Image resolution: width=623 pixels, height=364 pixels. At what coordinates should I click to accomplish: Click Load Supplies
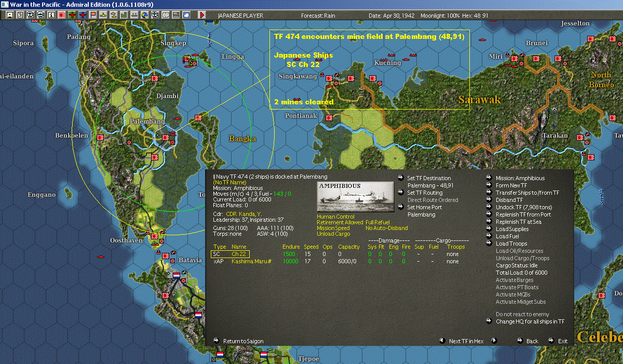pos(512,229)
